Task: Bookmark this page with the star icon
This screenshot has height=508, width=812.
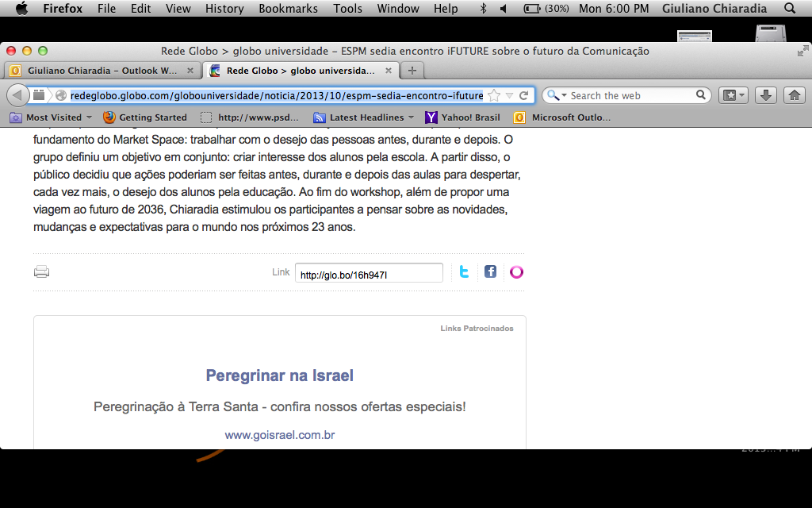Action: pos(494,95)
